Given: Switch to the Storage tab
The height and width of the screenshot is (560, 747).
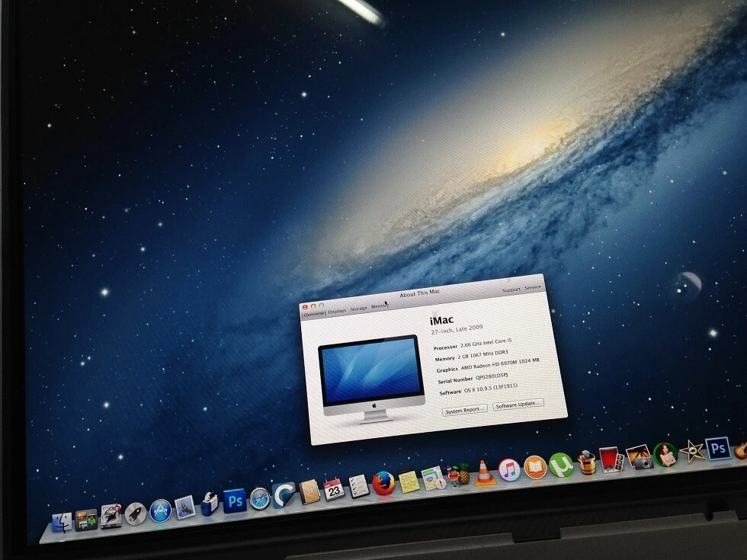Looking at the screenshot, I should click(x=359, y=309).
